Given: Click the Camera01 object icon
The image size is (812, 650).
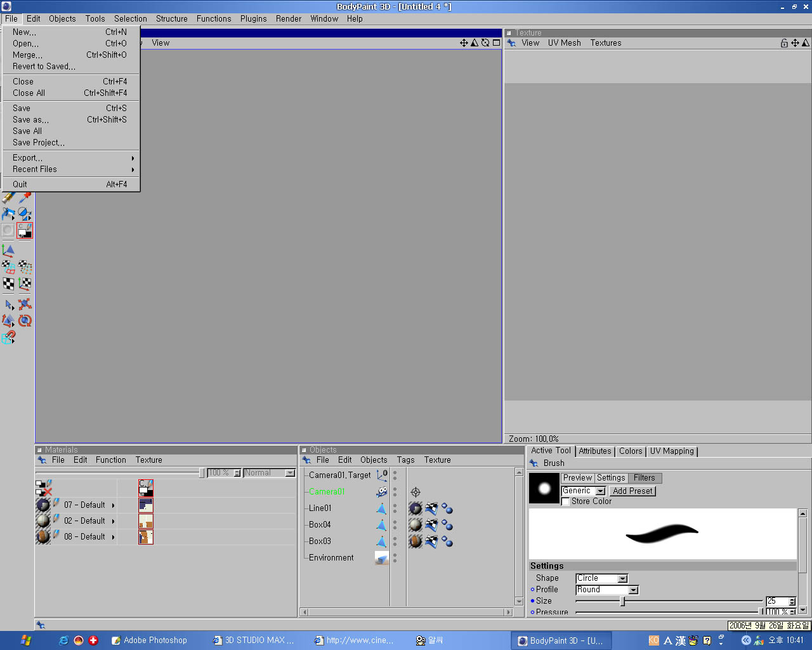Looking at the screenshot, I should (x=381, y=491).
